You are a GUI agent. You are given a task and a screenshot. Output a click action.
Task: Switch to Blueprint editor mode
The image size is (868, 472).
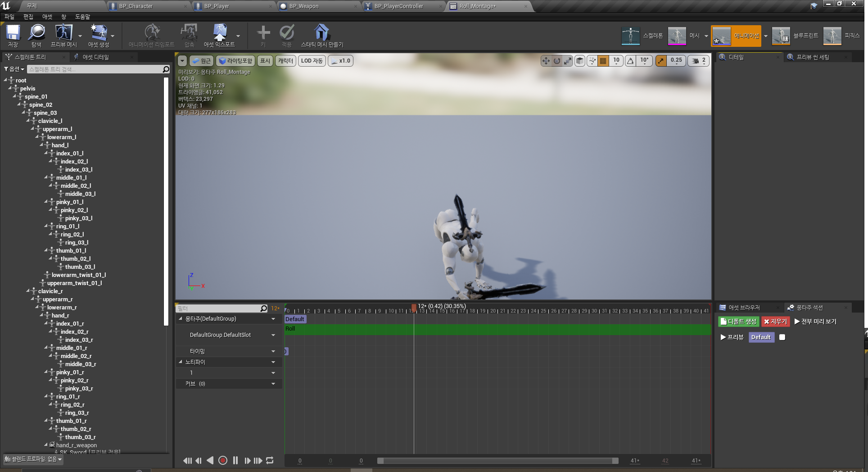click(796, 36)
